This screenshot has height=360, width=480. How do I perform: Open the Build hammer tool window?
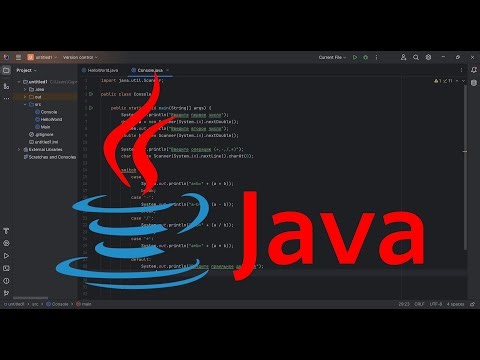[6, 231]
